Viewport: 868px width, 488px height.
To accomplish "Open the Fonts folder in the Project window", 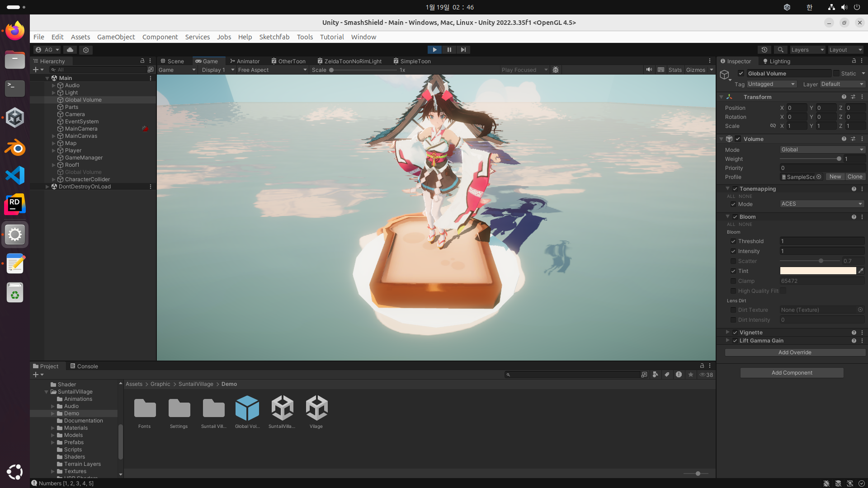I will coord(145,412).
